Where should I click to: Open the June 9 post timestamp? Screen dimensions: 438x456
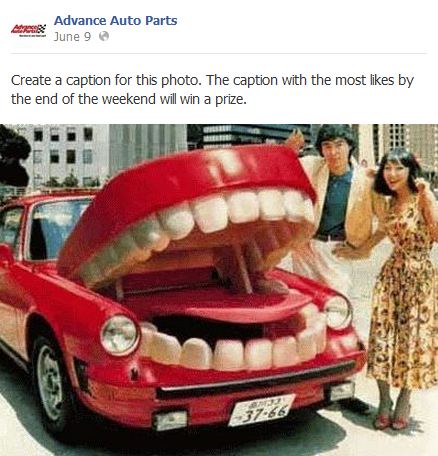pos(72,36)
